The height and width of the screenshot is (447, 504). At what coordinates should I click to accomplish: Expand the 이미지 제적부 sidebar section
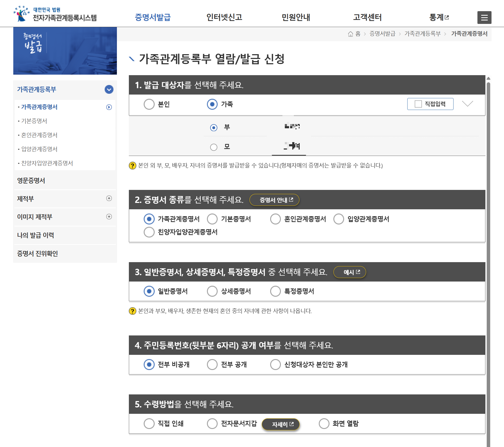click(109, 217)
